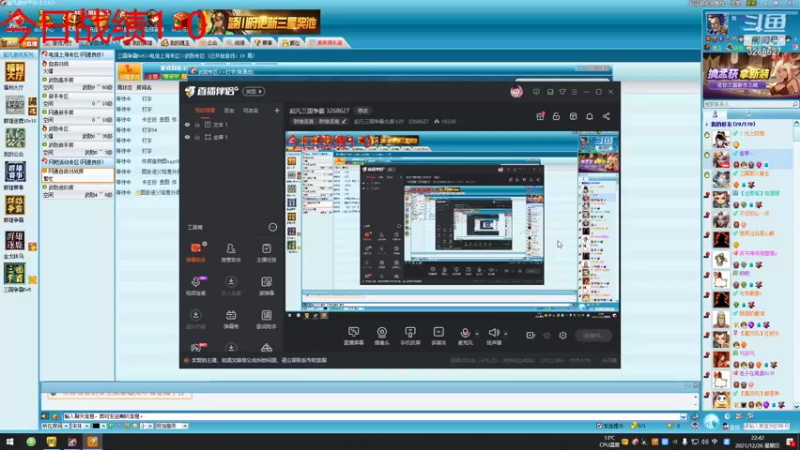Image resolution: width=800 pixels, height=450 pixels.
Task: Click the record video icon
Action: pyautogui.click(x=531, y=335)
